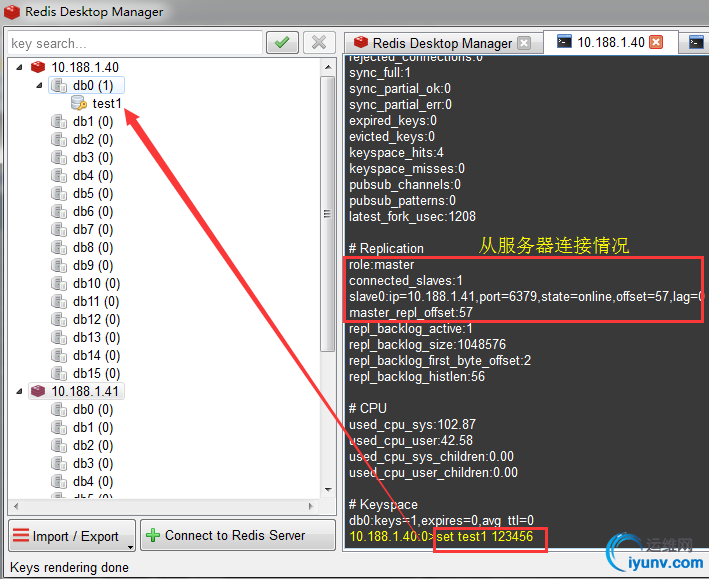Click the green checkmark apply filter button
The image size is (709, 579).
(282, 43)
